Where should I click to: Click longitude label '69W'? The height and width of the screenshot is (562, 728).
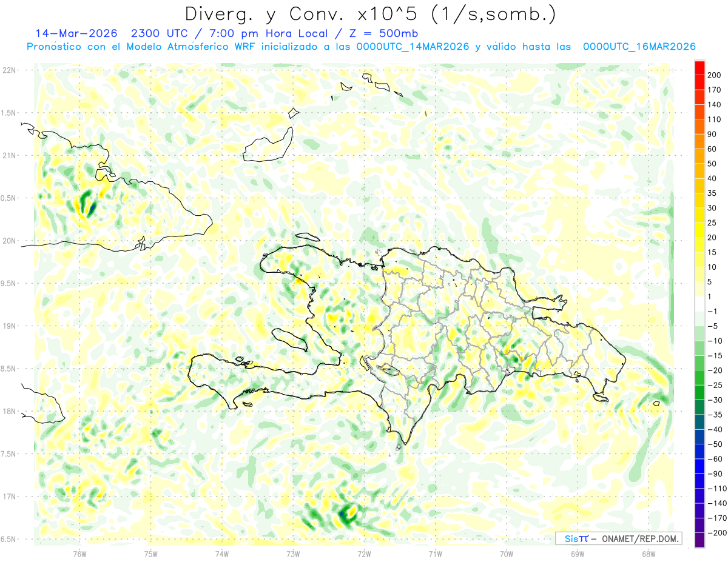pyautogui.click(x=578, y=554)
